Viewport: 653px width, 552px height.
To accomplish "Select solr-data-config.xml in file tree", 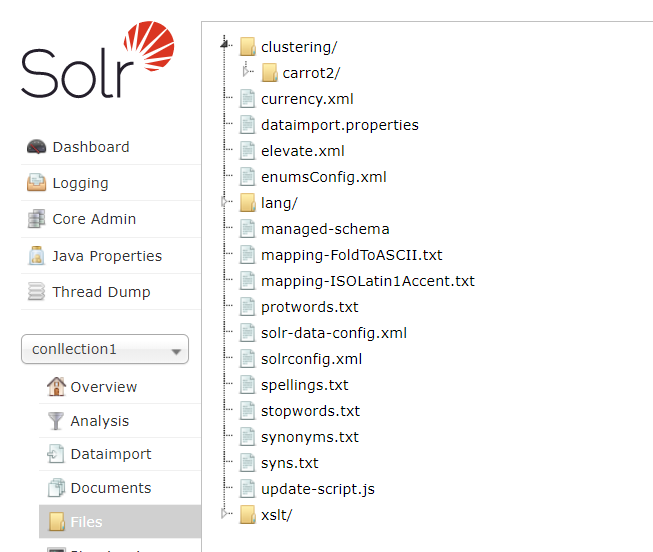I will (x=333, y=333).
